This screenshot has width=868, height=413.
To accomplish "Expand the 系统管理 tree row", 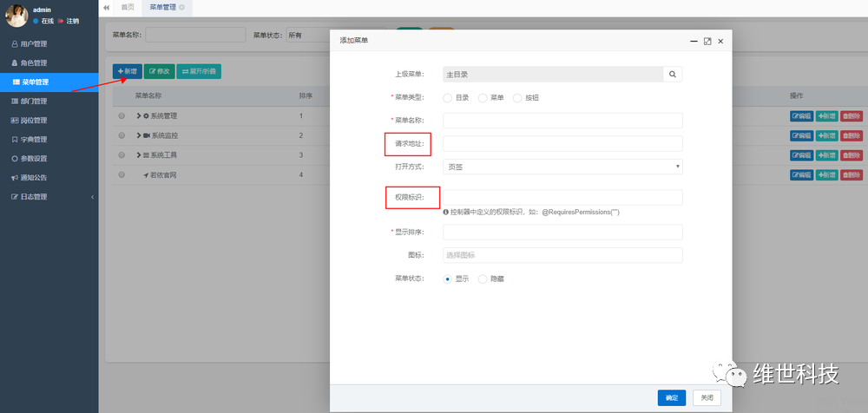I will click(139, 116).
